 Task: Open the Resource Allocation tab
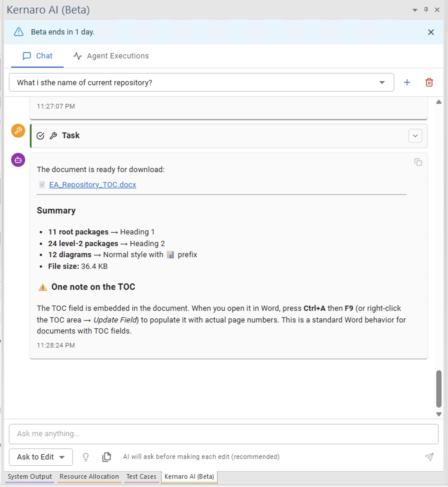pos(89,477)
